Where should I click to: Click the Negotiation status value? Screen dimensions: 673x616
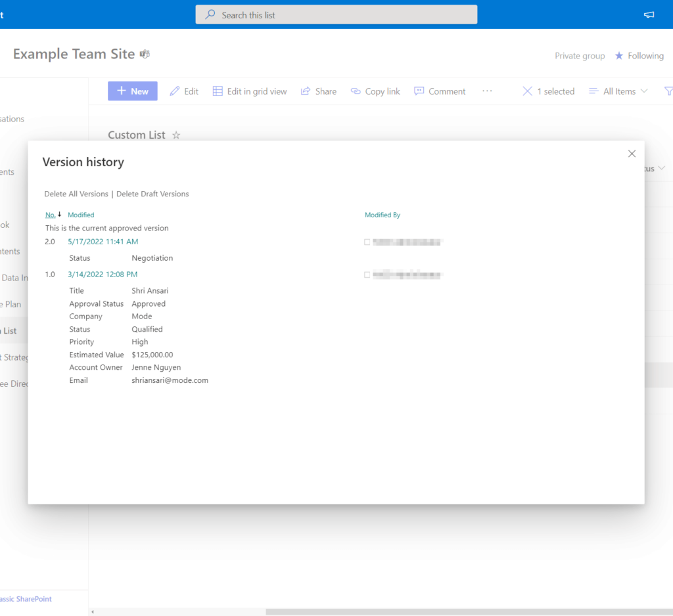click(152, 258)
